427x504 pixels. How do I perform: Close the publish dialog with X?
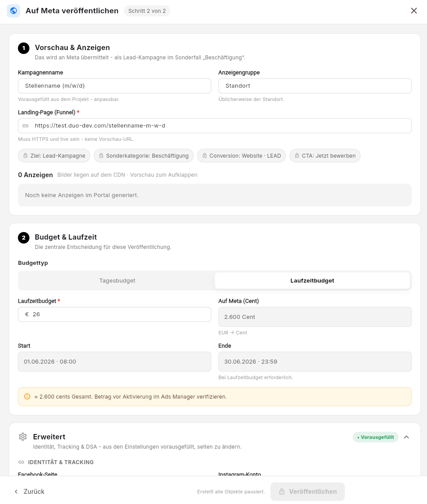coord(414,11)
